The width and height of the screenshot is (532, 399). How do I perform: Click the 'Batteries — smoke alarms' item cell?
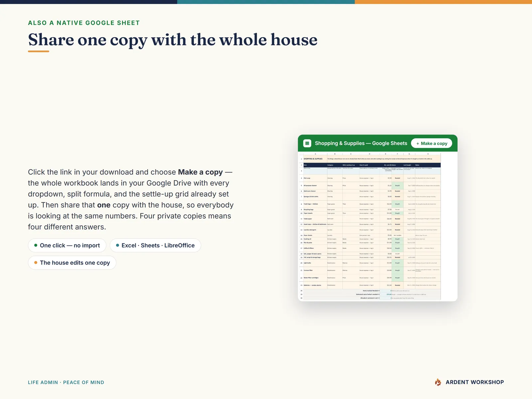315,285
